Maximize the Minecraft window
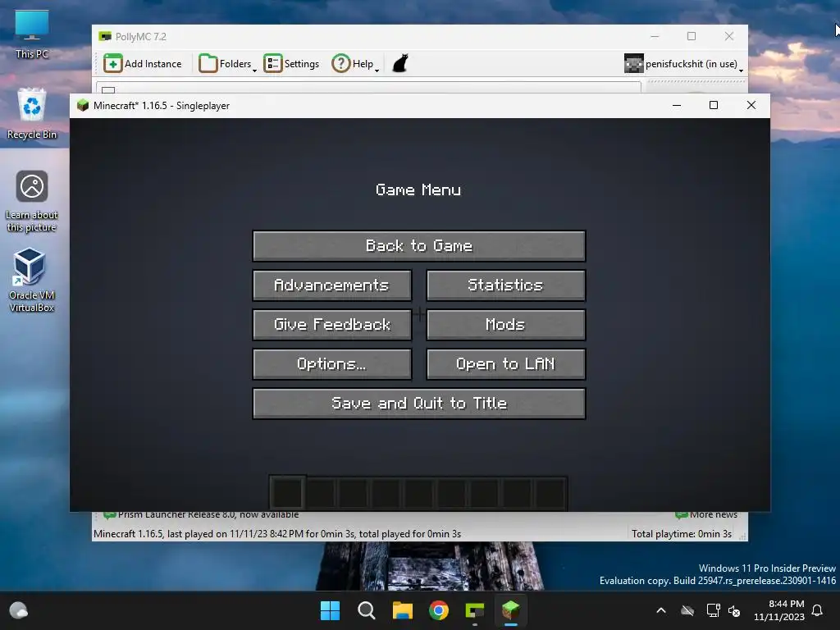This screenshot has height=630, width=840. pyautogui.click(x=714, y=106)
